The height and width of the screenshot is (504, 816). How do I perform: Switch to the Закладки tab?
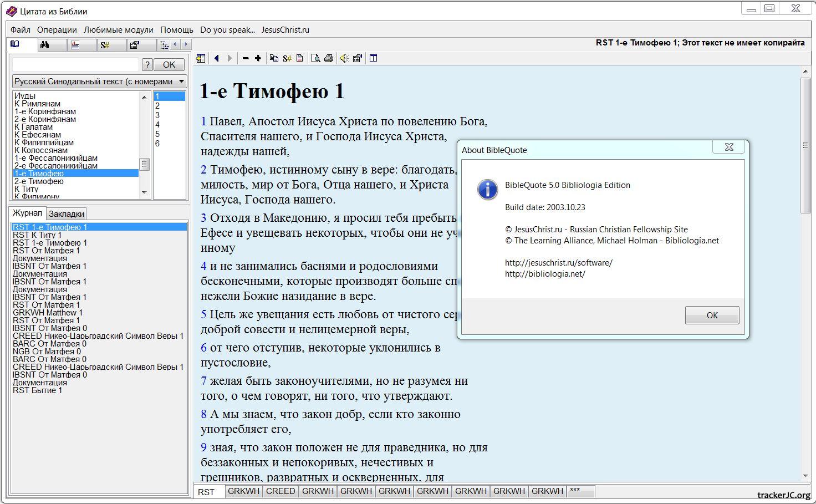pyautogui.click(x=67, y=214)
